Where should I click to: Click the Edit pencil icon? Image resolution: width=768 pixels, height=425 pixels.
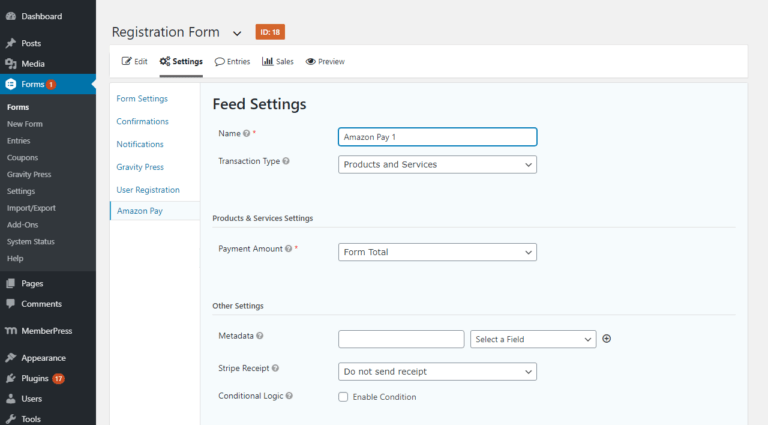(x=126, y=61)
